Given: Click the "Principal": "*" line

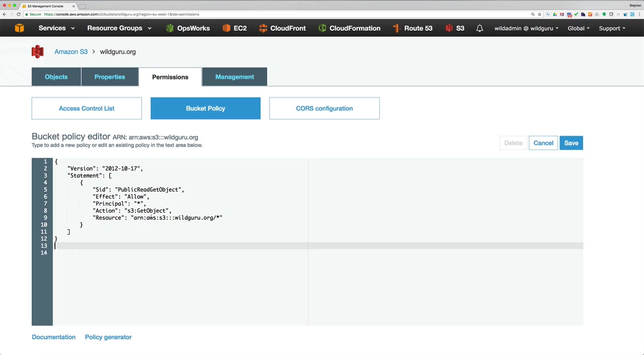Looking at the screenshot, I should coord(119,204).
